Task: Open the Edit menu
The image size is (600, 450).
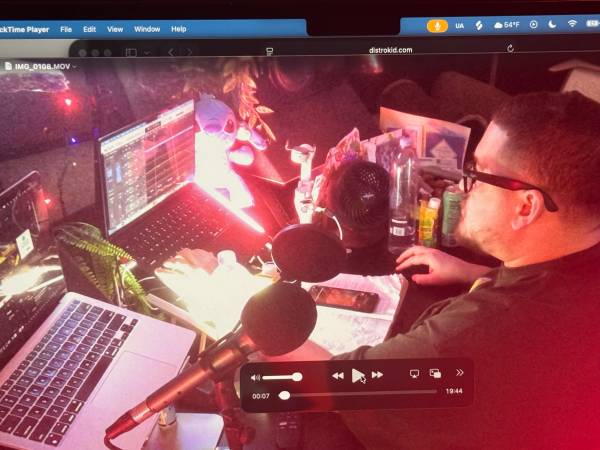Action: coord(89,29)
